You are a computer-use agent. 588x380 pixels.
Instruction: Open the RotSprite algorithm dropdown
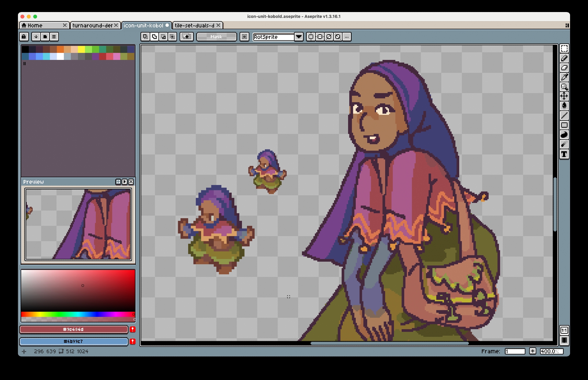point(298,37)
